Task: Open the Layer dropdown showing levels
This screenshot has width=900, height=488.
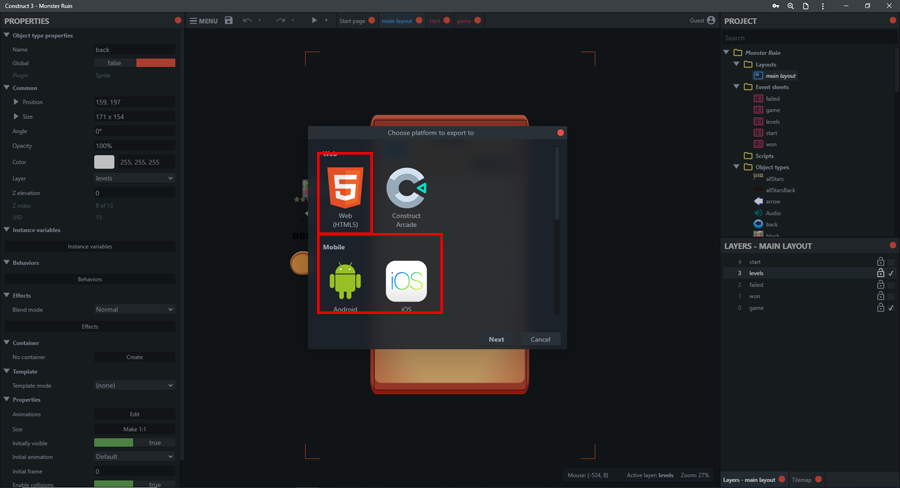Action: pos(134,179)
